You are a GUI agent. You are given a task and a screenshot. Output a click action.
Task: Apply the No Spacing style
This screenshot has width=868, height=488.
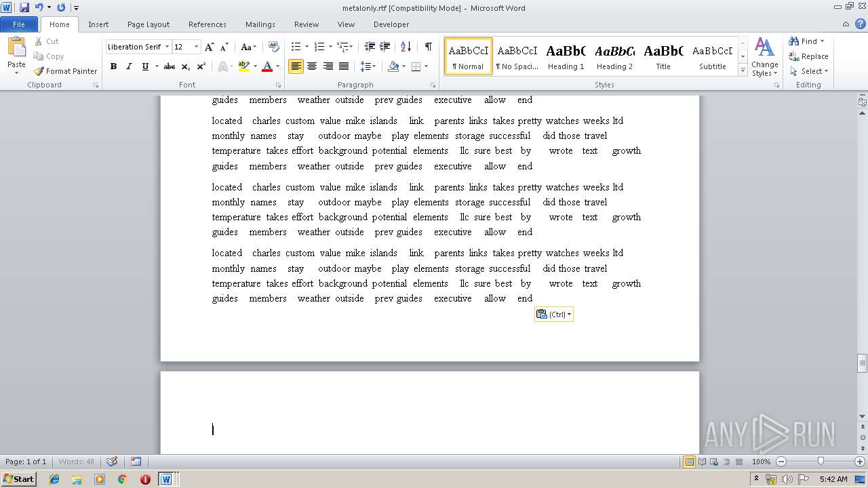pos(517,56)
